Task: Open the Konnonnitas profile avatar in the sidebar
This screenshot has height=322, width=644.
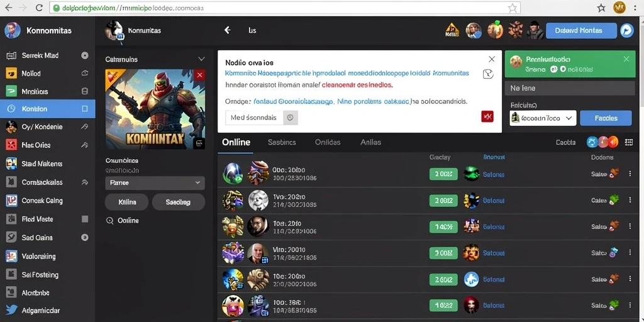Action: (13, 30)
